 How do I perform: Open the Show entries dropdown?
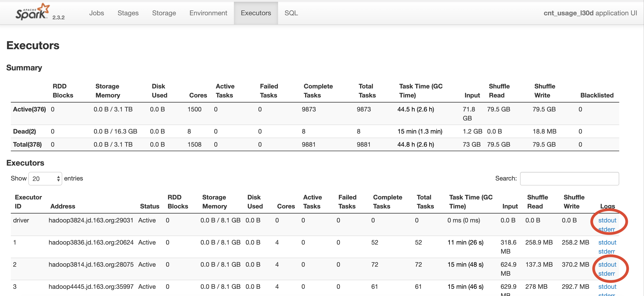click(x=45, y=179)
